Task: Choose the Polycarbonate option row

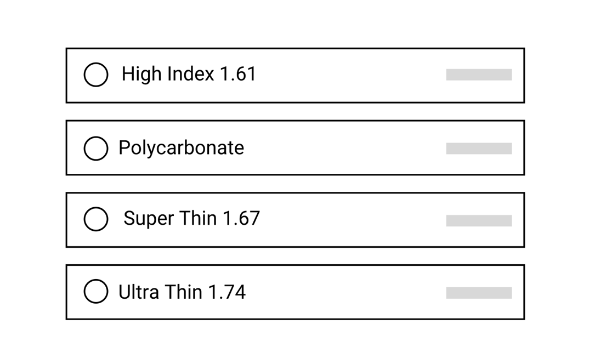Action: (294, 148)
